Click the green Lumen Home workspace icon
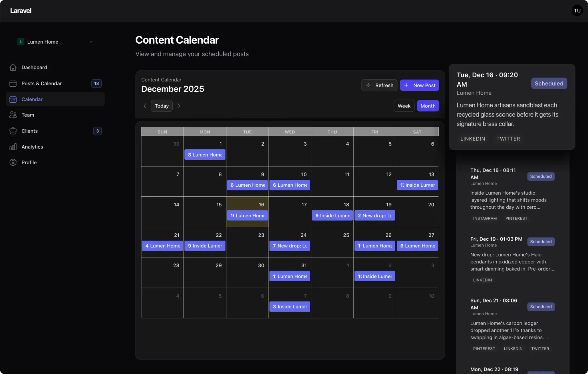The image size is (588, 374). pyautogui.click(x=21, y=42)
